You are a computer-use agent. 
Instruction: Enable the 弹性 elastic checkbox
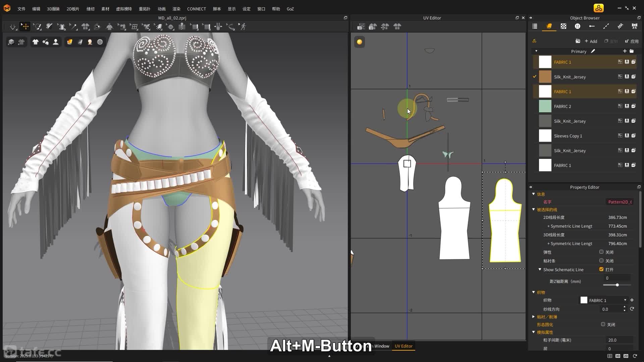tap(601, 252)
